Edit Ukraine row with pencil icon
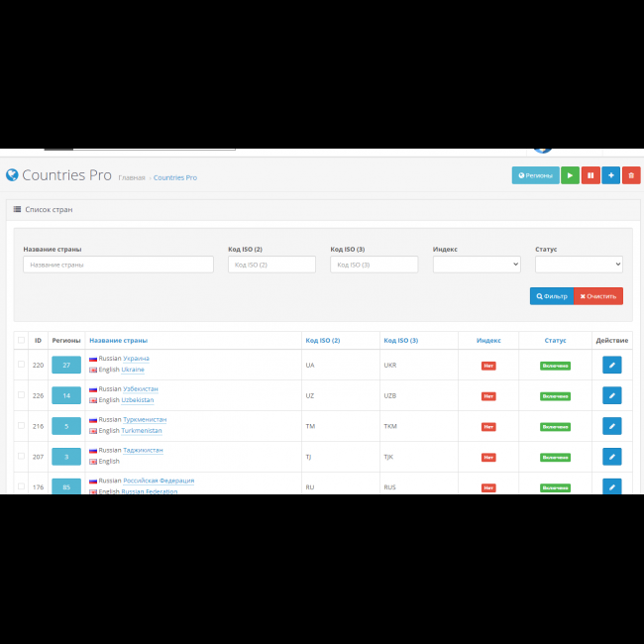Image resolution: width=644 pixels, height=644 pixels. coord(612,366)
